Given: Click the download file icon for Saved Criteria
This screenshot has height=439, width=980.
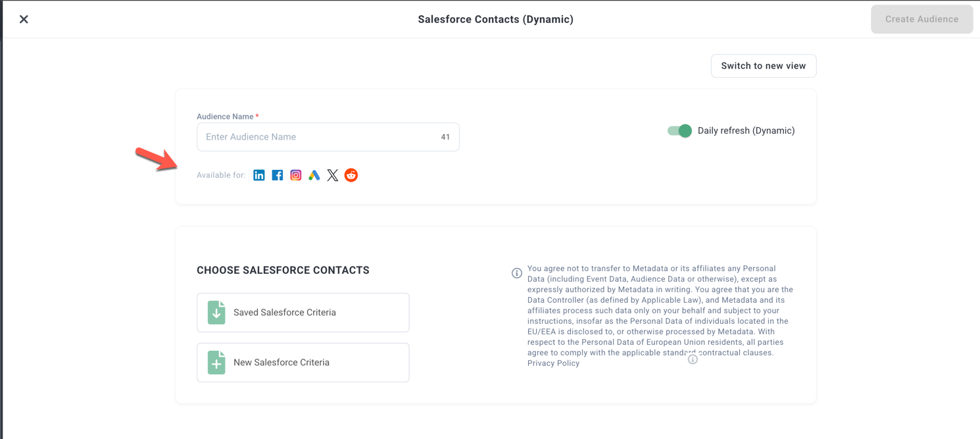Looking at the screenshot, I should tap(216, 313).
